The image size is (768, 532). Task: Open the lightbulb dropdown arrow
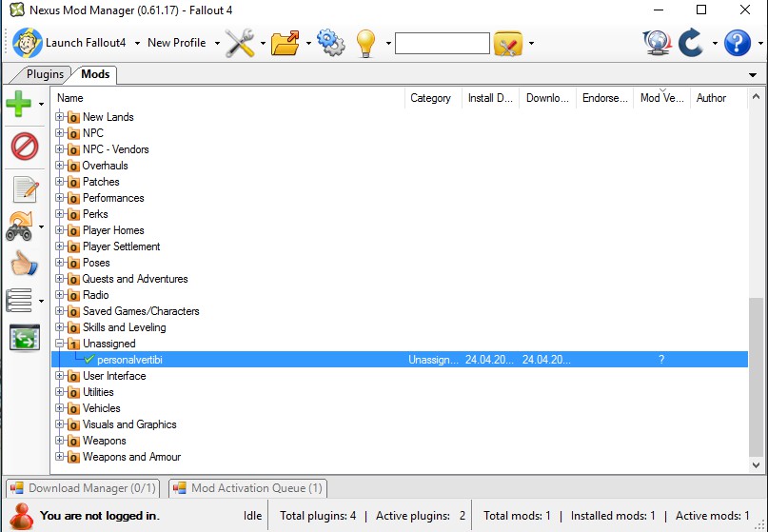tap(388, 43)
